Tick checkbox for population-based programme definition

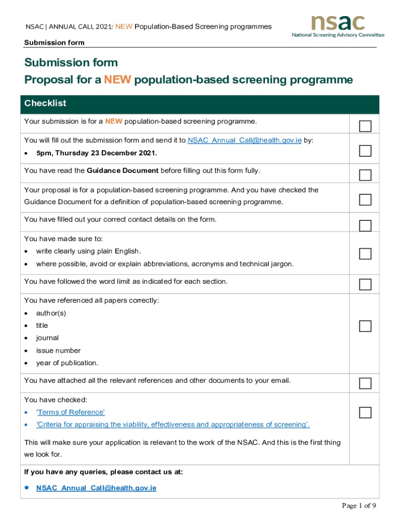(366, 199)
